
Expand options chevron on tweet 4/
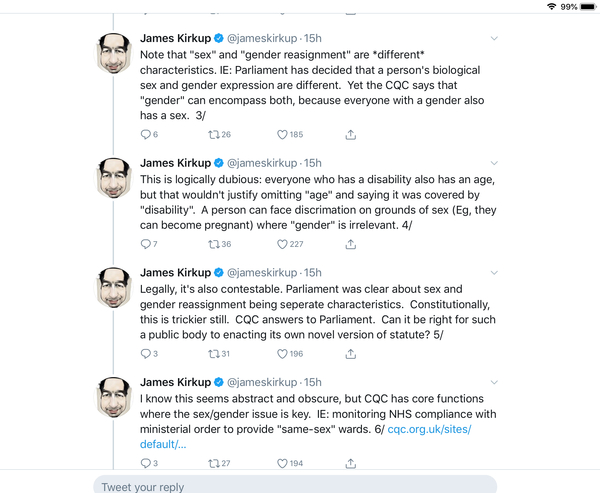494,163
